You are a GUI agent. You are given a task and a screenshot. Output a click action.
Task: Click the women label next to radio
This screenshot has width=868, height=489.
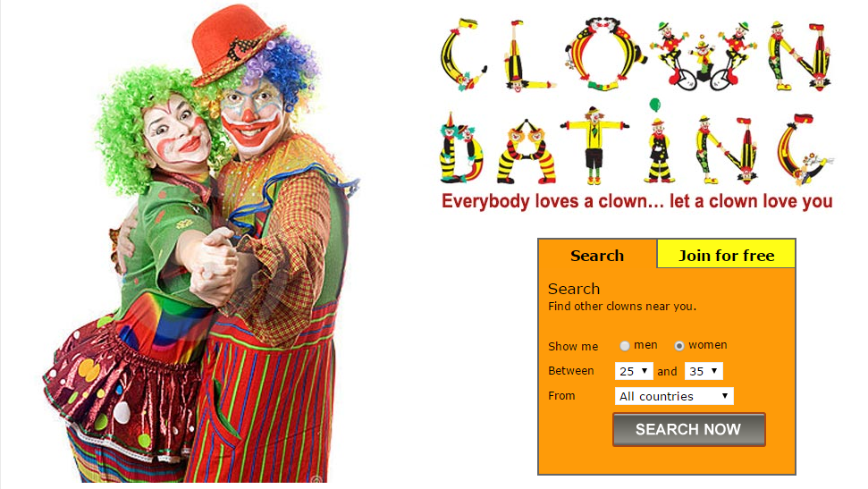707,345
